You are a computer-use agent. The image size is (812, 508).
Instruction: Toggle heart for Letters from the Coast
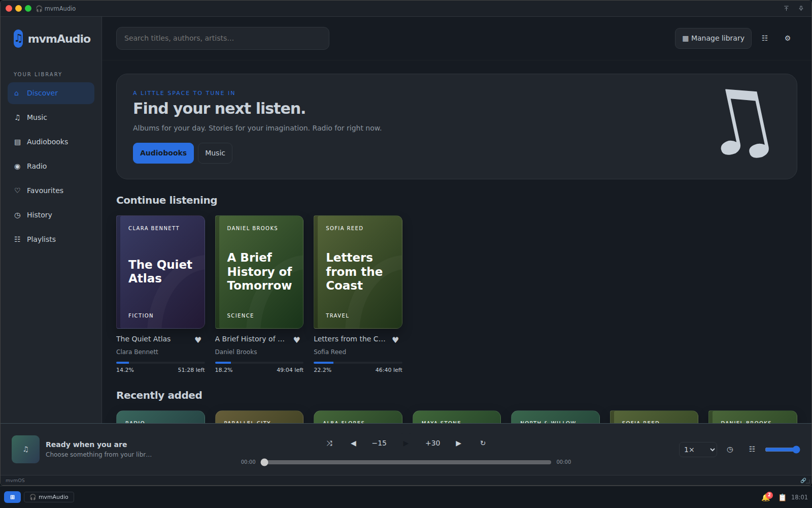pyautogui.click(x=395, y=340)
